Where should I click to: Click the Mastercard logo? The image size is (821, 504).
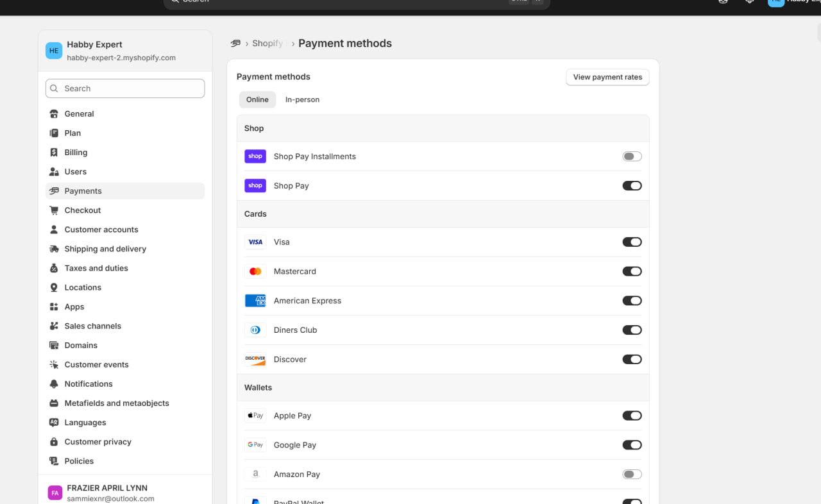[x=255, y=272]
